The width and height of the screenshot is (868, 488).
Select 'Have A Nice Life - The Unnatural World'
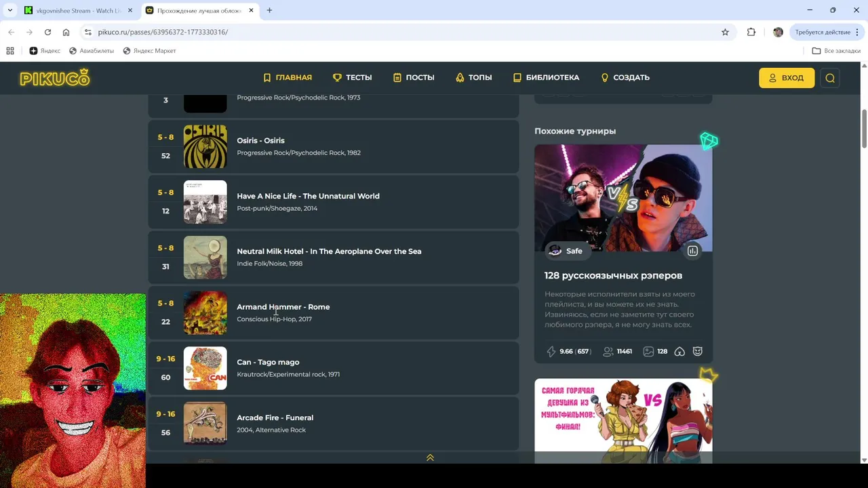(x=308, y=196)
